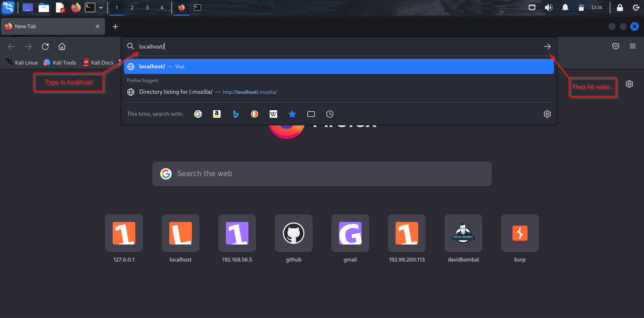The height and width of the screenshot is (318, 644).
Task: Search with DuckDuckGo from the address bar
Action: (254, 114)
